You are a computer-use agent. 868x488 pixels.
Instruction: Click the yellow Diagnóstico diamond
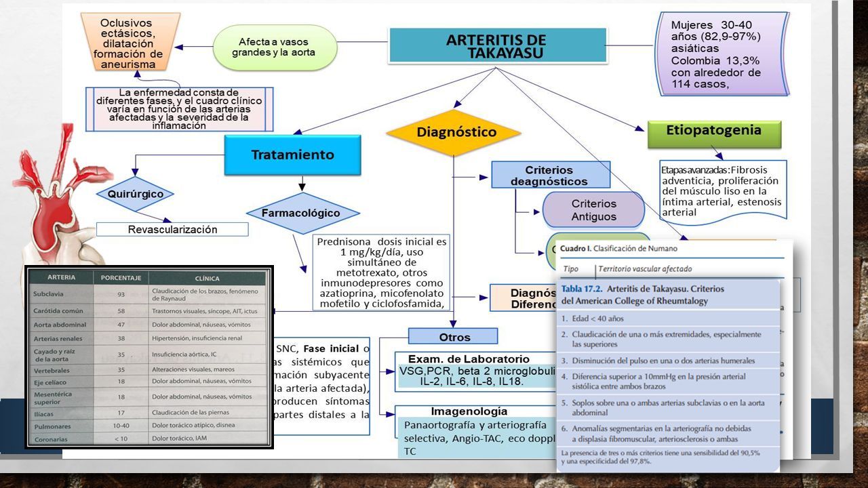[x=453, y=132]
